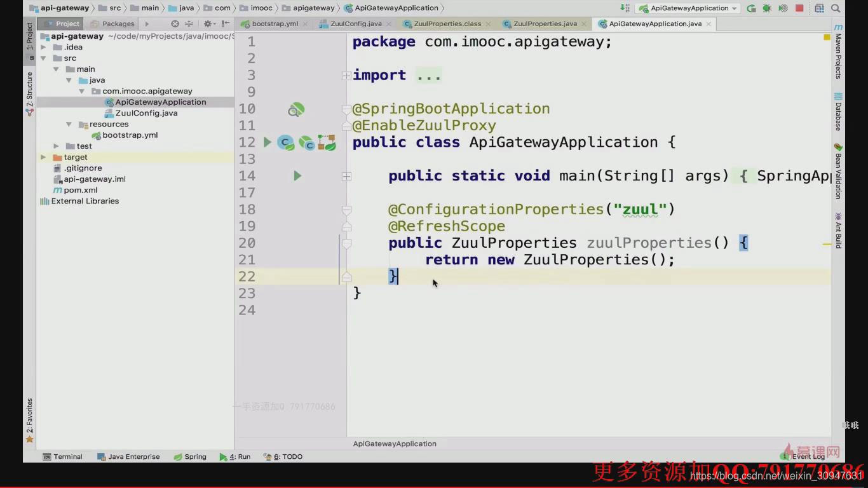Expand the folded main method at line 14
Viewport: 868px width, 488px height.
point(346,176)
